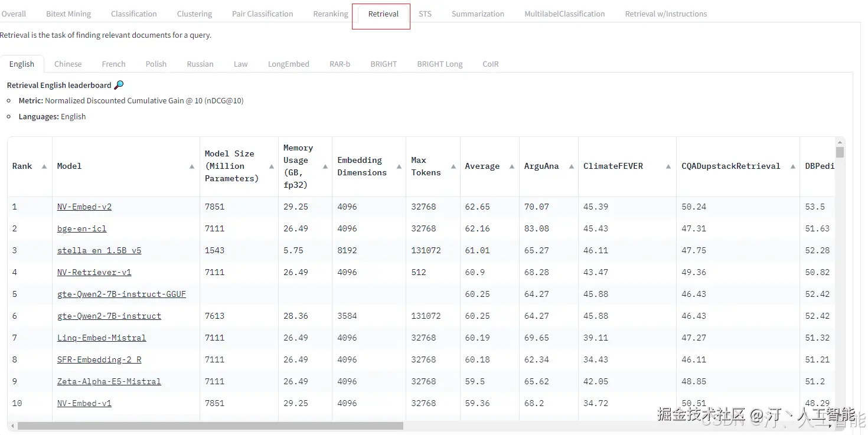
Task: Open the Clustering tab
Action: pyautogui.click(x=194, y=14)
